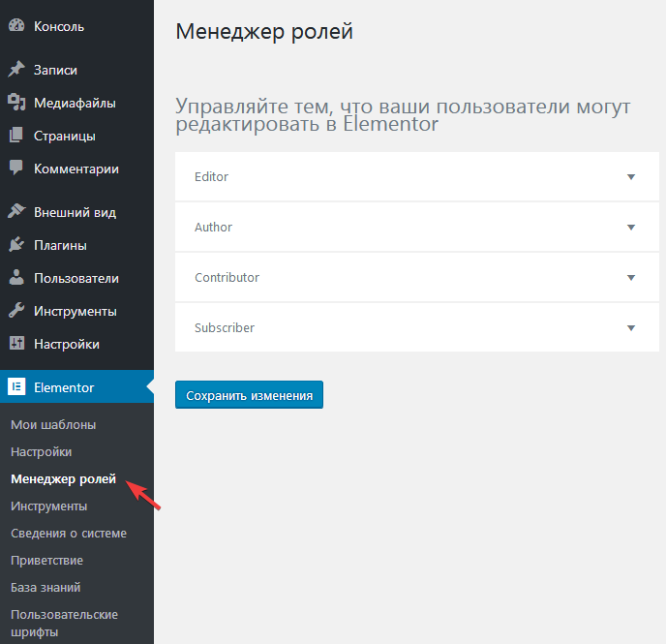Image resolution: width=666 pixels, height=644 pixels.
Task: Open Сведения о системе link
Action: click(x=69, y=534)
